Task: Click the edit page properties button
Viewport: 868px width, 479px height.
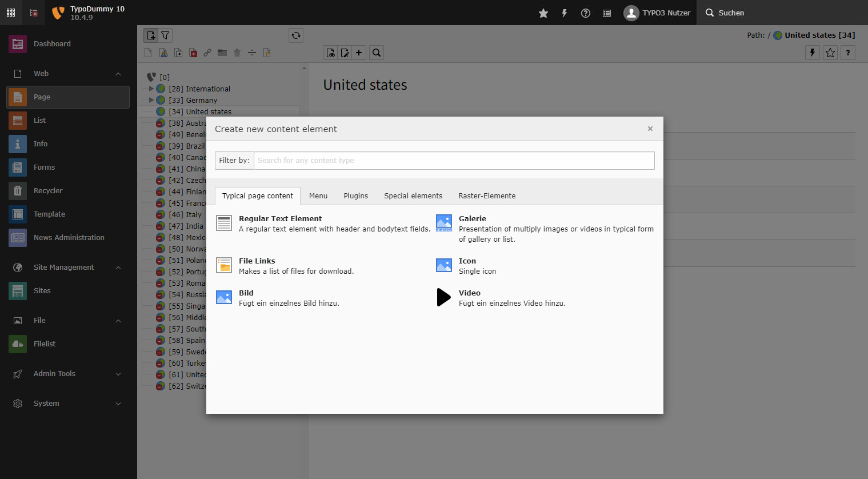Action: (x=345, y=53)
